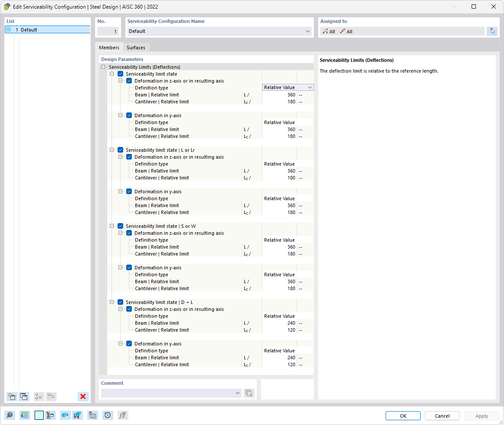
Task: Save the configuration as default
Action: (78, 415)
